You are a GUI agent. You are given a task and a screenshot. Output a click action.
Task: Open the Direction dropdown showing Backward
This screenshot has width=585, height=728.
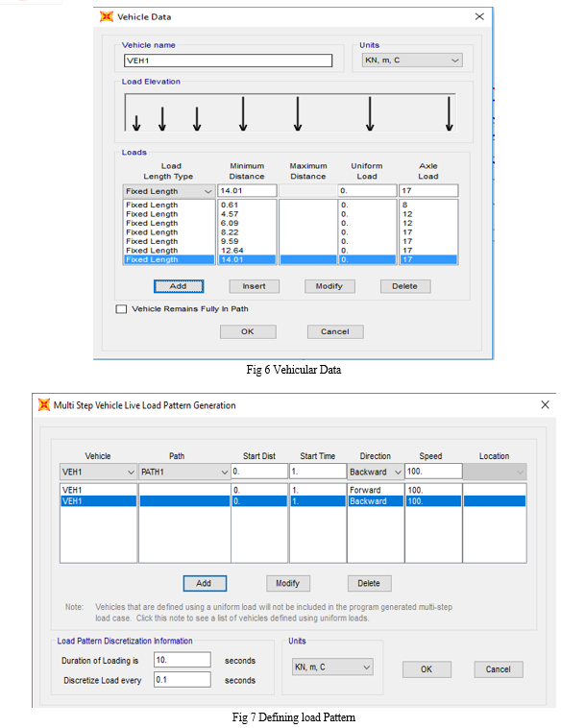click(x=376, y=472)
